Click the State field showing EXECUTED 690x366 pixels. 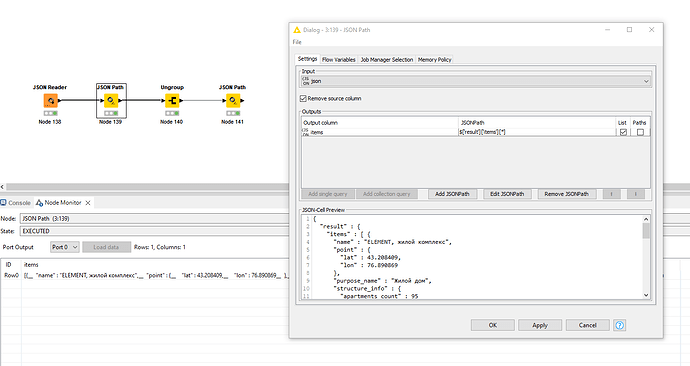[x=154, y=231]
